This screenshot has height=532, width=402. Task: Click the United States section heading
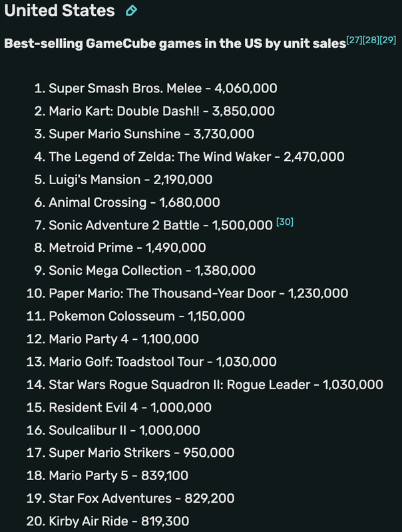point(59,11)
